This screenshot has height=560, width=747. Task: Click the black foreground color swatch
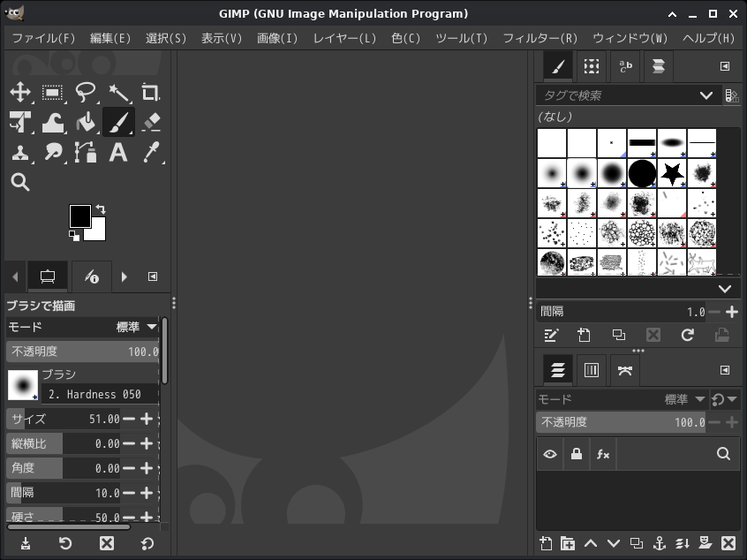pyautogui.click(x=79, y=216)
